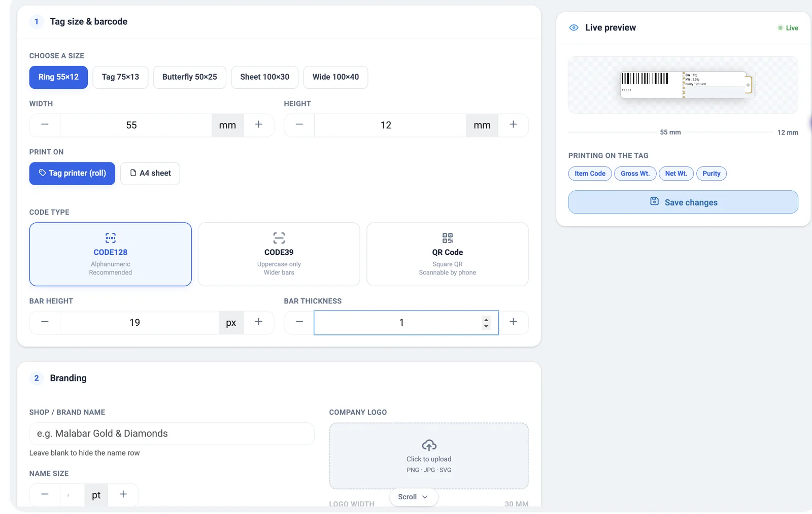Screen dimensions: 812x514
Task: Select the Butterfly 50×25 size preset
Action: point(190,77)
